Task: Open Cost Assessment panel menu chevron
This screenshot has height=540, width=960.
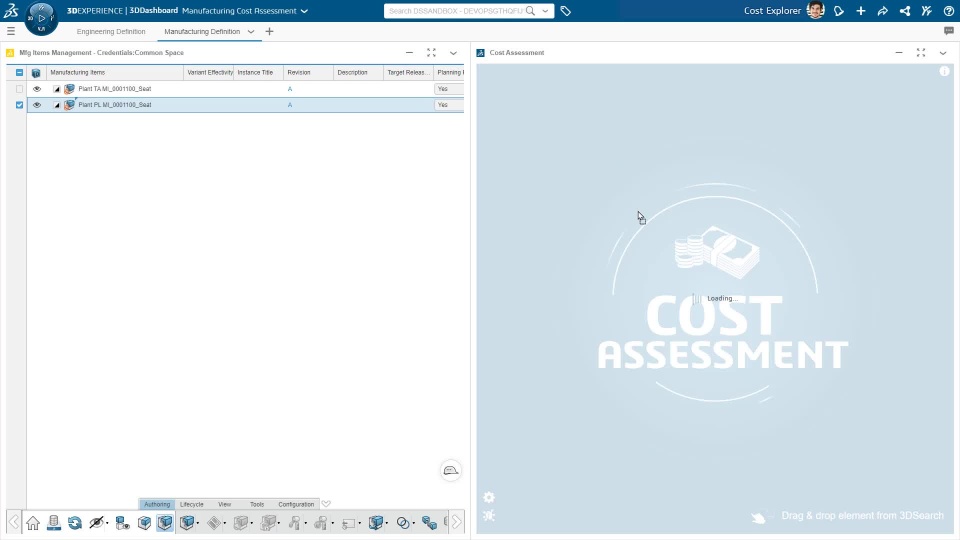Action: coord(943,53)
